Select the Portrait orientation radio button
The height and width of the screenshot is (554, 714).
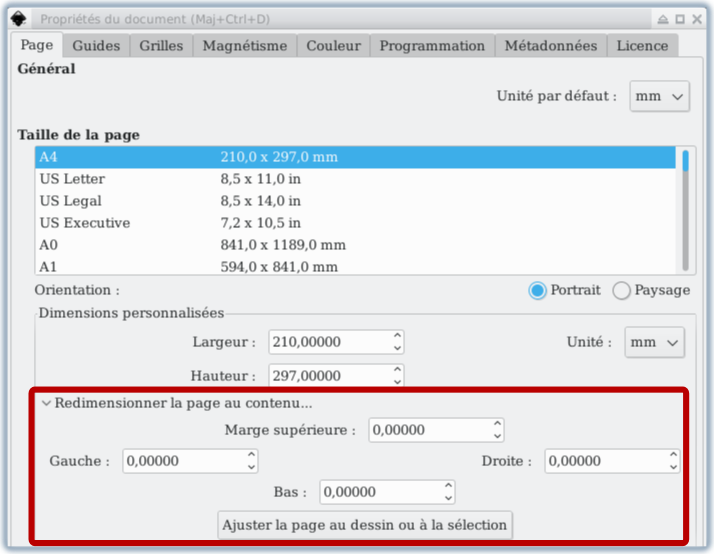point(538,290)
